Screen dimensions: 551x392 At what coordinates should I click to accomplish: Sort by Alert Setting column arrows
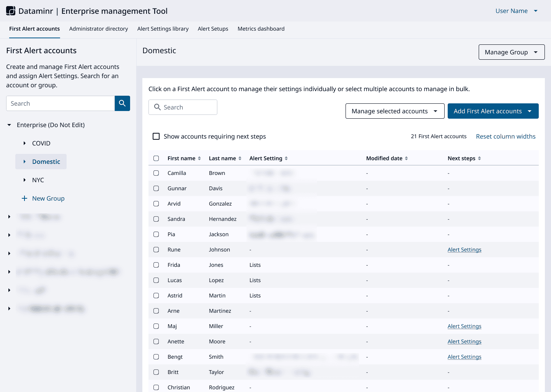286,158
